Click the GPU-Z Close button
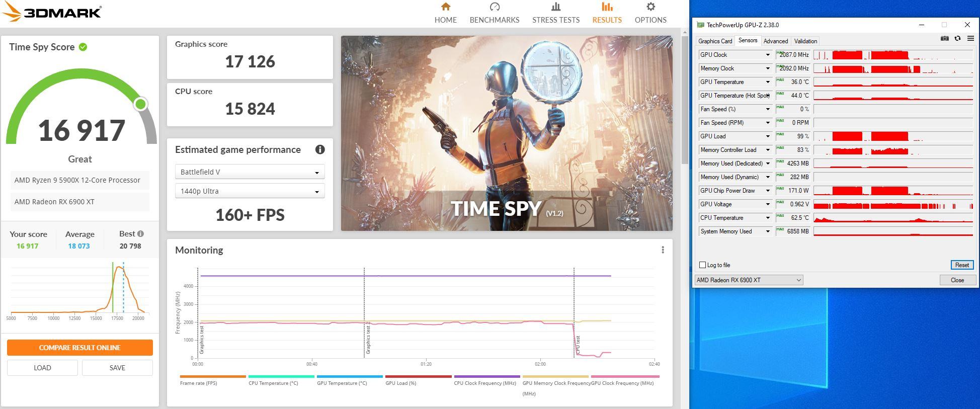 point(957,280)
